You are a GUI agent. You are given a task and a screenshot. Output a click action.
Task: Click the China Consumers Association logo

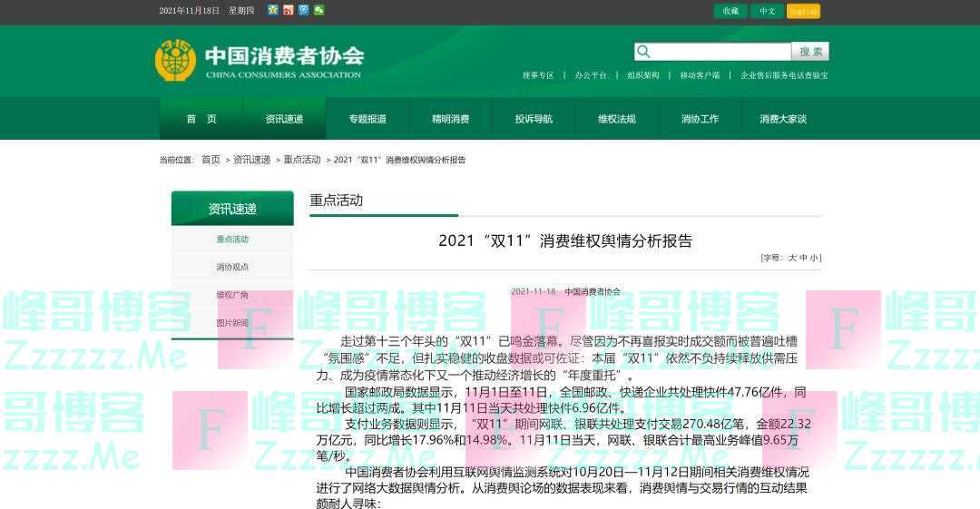pyautogui.click(x=175, y=61)
